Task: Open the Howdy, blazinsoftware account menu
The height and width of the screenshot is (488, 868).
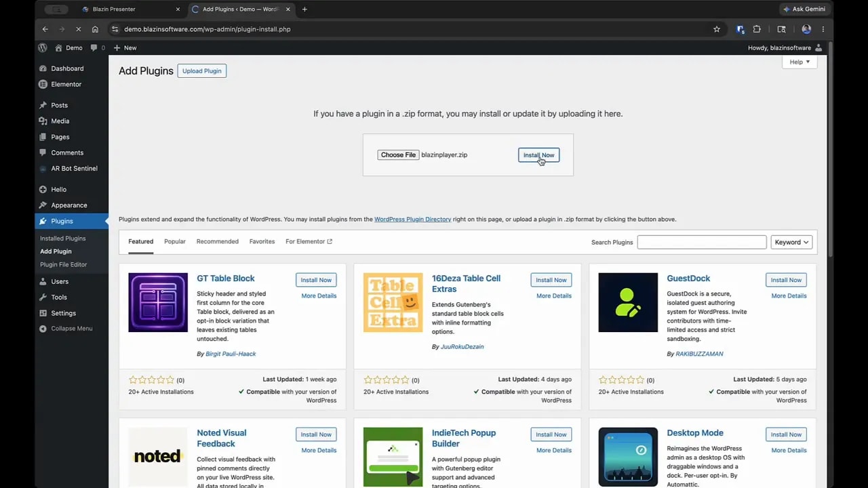Action: pos(785,48)
